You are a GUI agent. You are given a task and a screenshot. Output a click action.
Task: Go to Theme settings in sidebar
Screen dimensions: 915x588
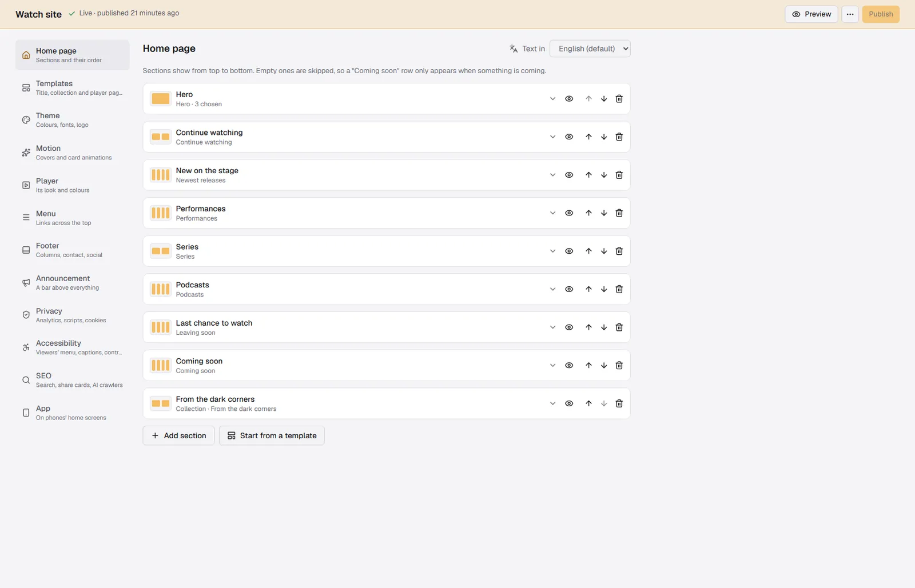(x=73, y=120)
